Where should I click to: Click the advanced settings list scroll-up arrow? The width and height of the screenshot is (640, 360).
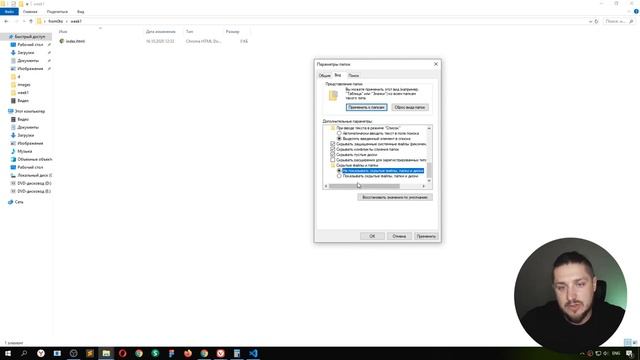pos(429,128)
